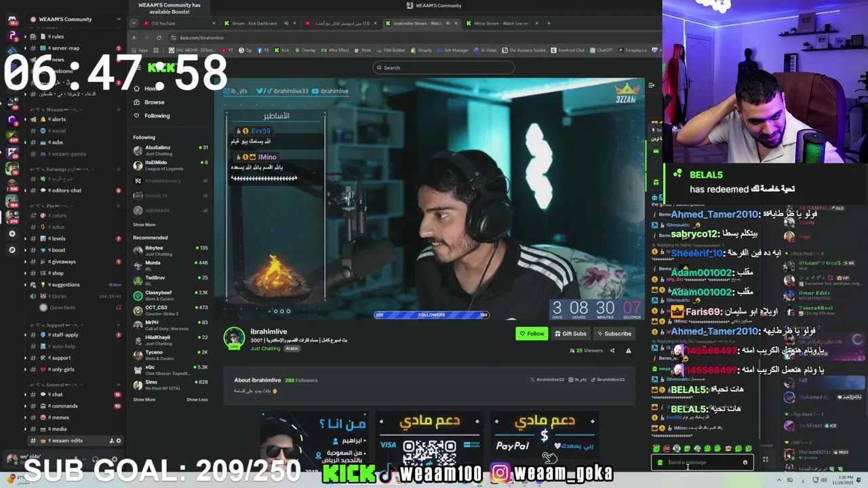The image size is (868, 488).
Task: Click Show More under Recommended list
Action: pos(144,399)
